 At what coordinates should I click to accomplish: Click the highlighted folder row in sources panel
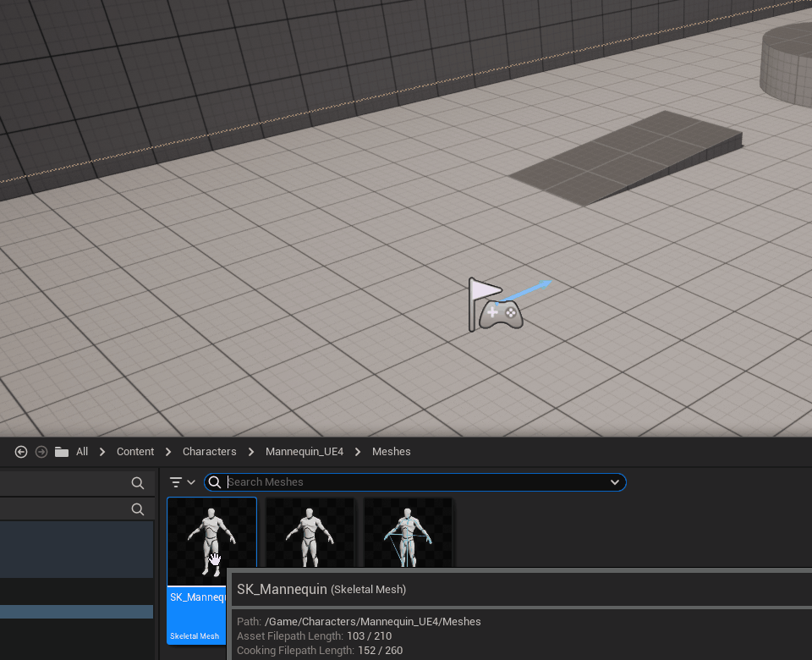77,612
